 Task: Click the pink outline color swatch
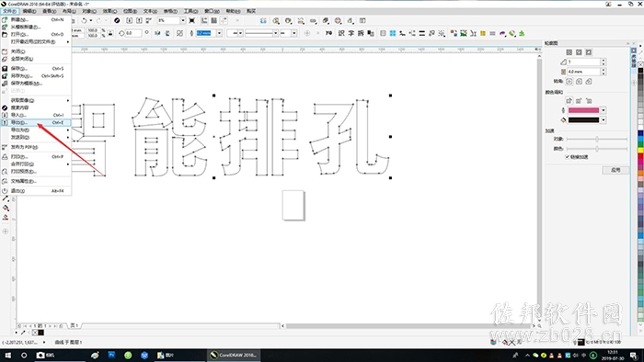(583, 110)
